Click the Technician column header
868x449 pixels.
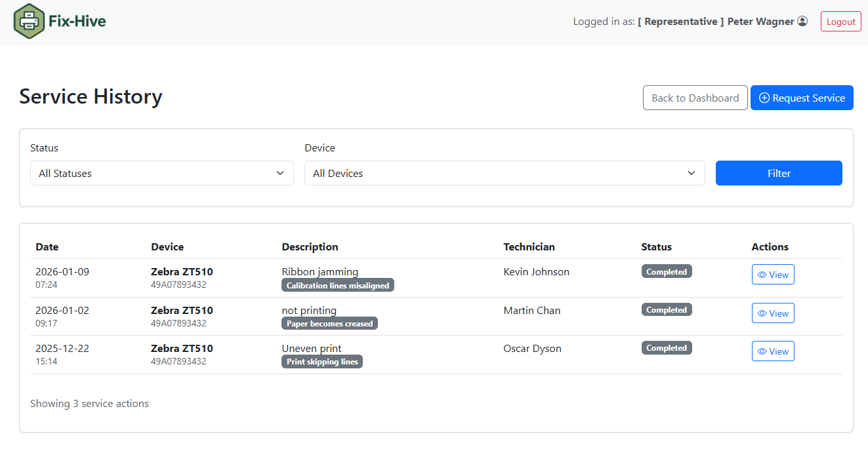(x=529, y=247)
